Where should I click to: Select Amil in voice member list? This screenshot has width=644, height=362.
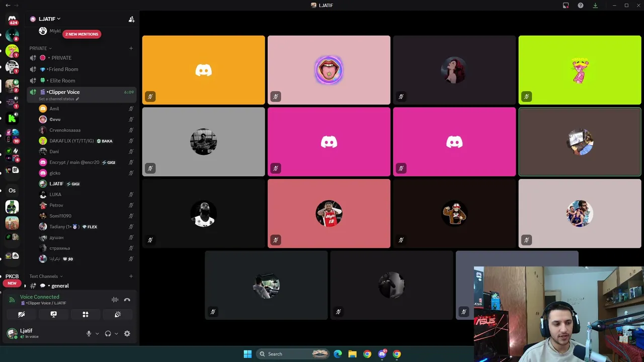[86, 109]
